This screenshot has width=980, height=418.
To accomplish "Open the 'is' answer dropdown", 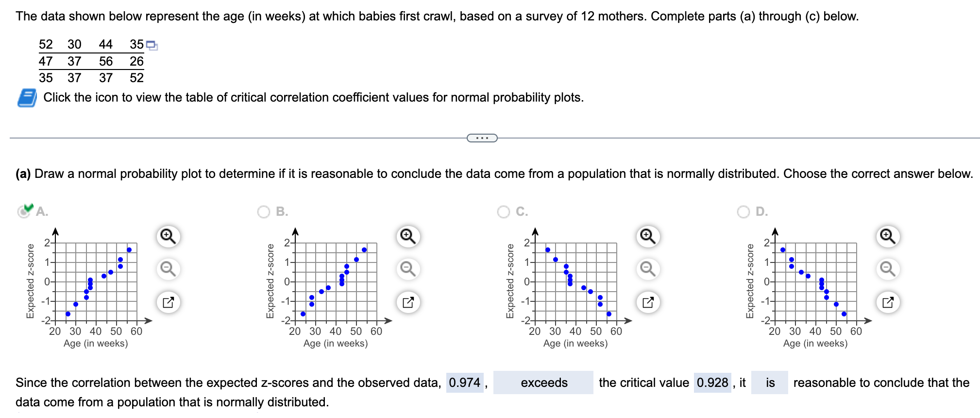I will [769, 383].
